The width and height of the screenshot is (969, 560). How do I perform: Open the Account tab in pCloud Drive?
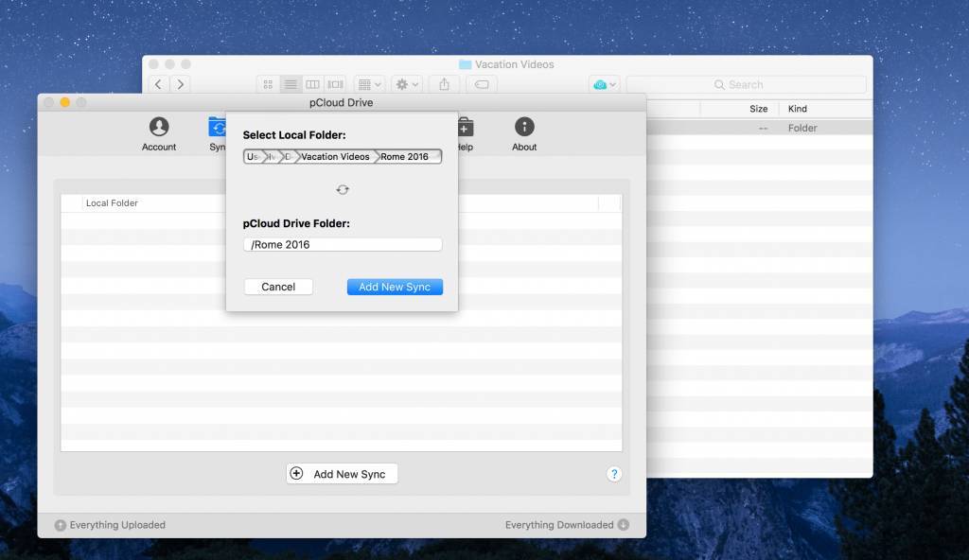pyautogui.click(x=159, y=134)
